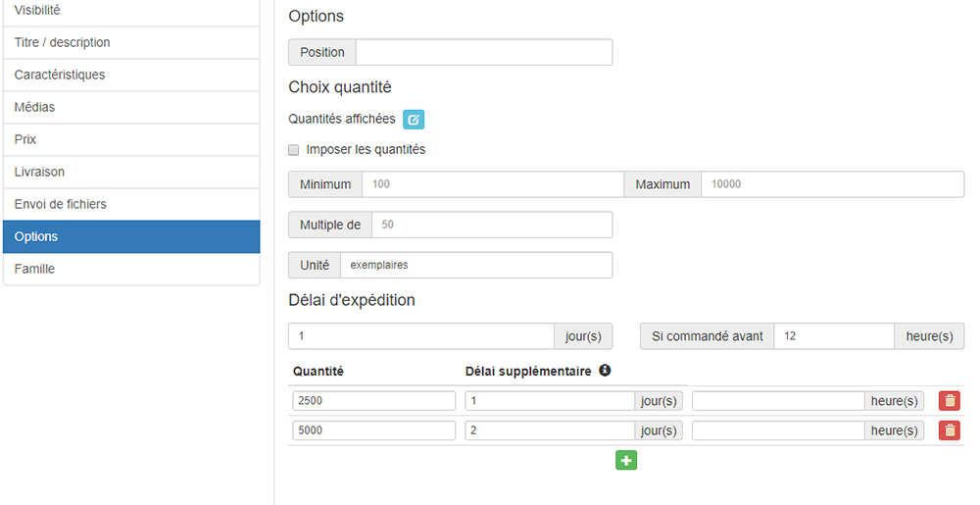Open the Caractéristiques menu item

131,76
